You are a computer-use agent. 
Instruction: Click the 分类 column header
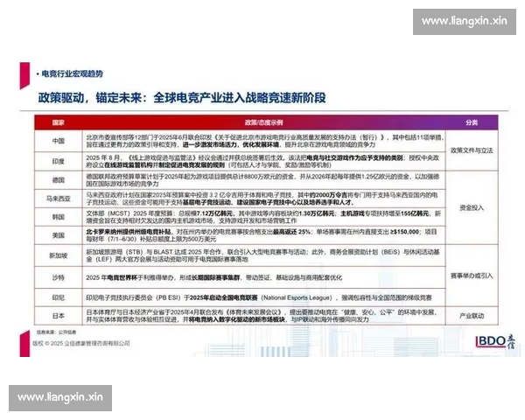pos(472,122)
